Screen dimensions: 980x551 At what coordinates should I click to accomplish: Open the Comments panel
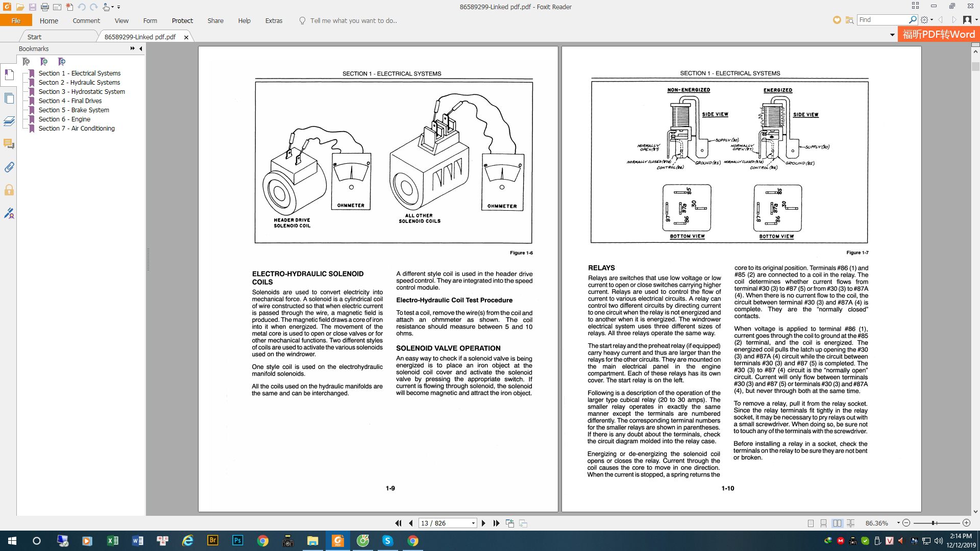(9, 143)
